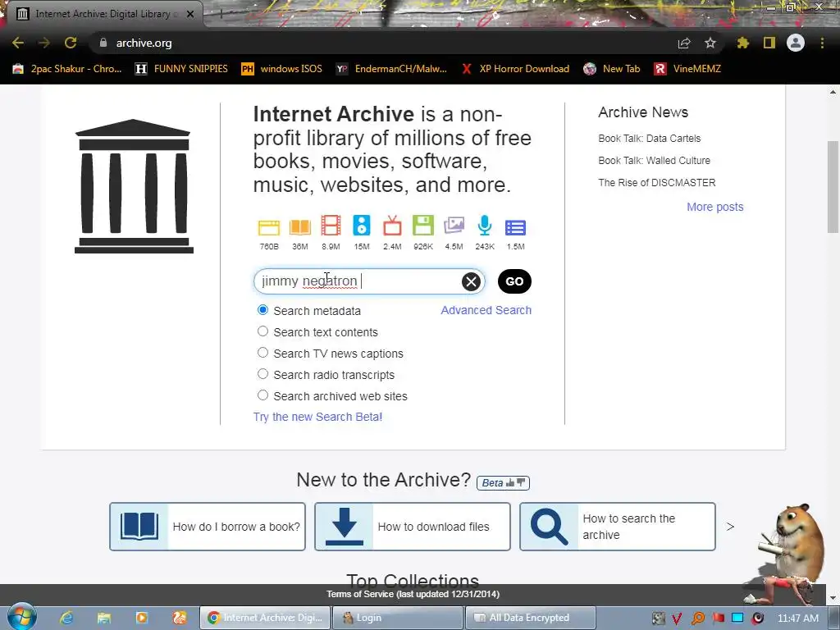The image size is (840, 630).
Task: Open the Audio speaker icon labeled 15M
Action: [x=362, y=226]
